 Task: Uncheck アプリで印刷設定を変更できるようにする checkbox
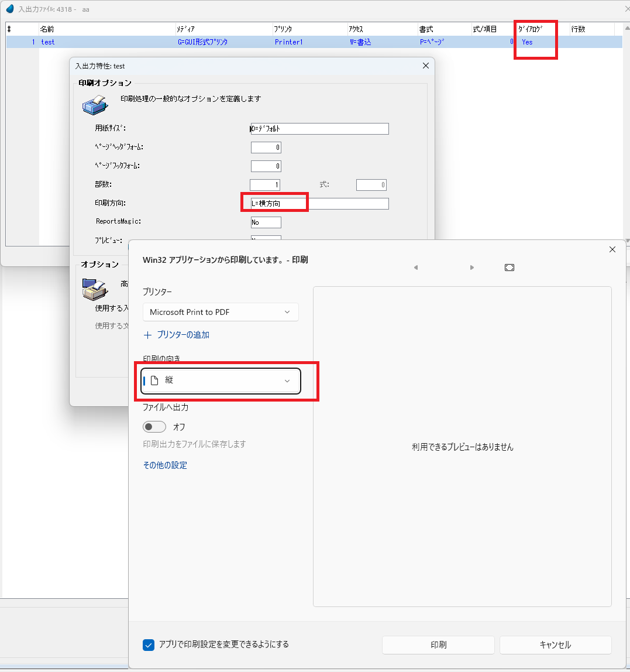point(149,644)
